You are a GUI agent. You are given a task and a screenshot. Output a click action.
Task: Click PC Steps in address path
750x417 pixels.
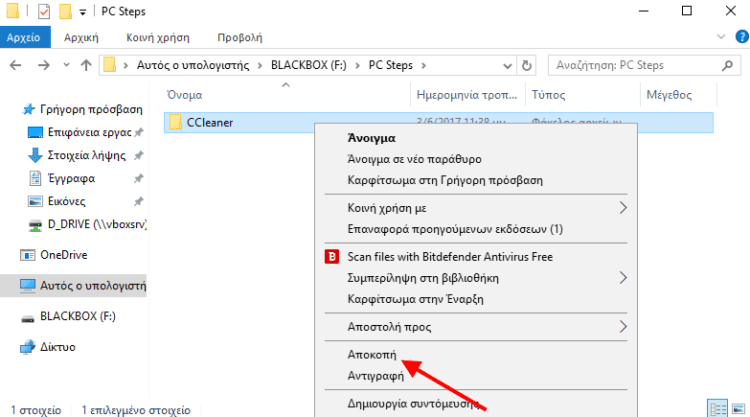click(x=390, y=65)
